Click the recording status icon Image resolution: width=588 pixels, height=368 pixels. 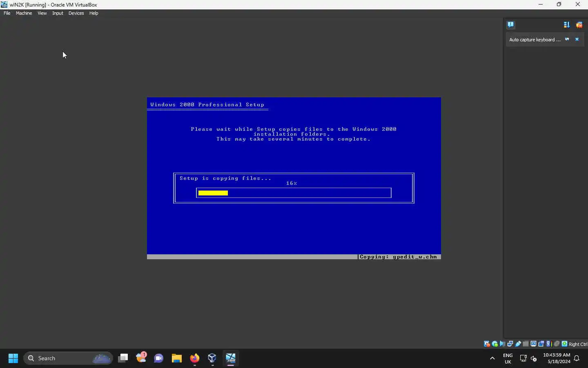pyautogui.click(x=541, y=344)
